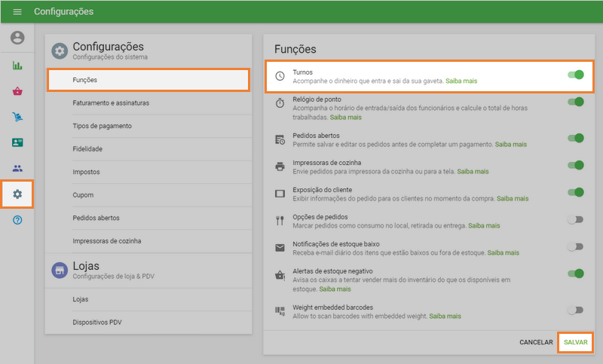Open the help question mark icon
The image size is (603, 364).
17,220
